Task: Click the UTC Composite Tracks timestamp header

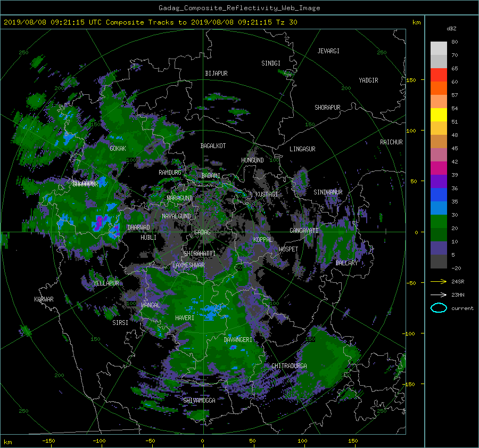Action: (x=151, y=22)
